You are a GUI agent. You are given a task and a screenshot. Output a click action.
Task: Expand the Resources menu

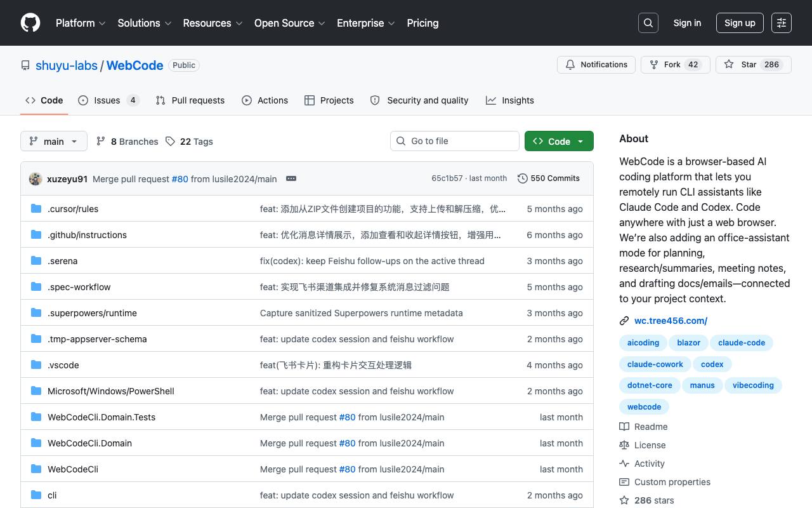(x=213, y=23)
